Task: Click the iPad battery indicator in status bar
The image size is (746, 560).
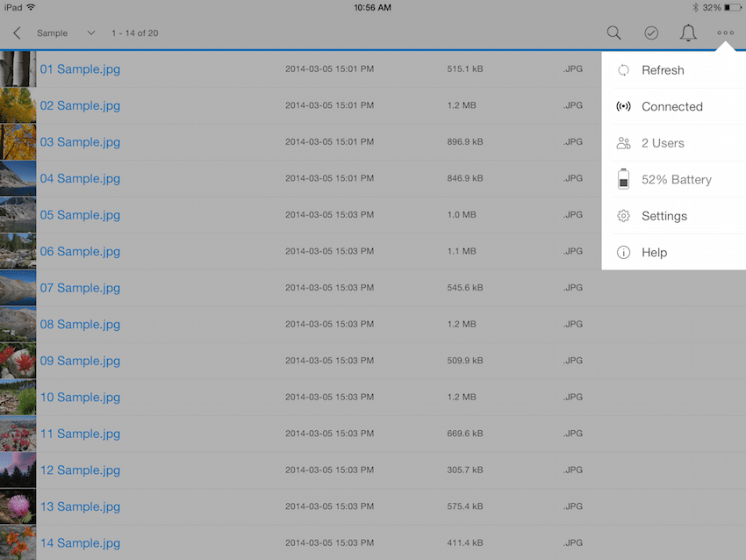Action: (x=732, y=8)
